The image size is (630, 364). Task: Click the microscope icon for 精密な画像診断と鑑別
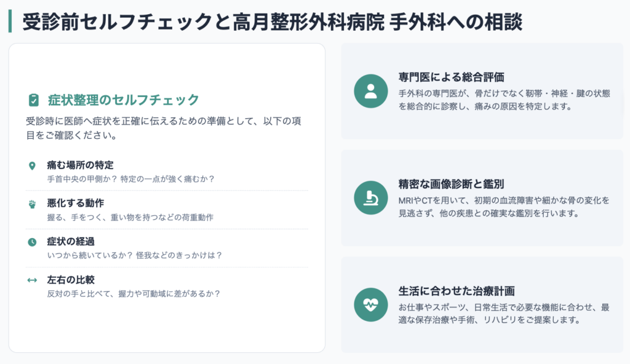[371, 197]
